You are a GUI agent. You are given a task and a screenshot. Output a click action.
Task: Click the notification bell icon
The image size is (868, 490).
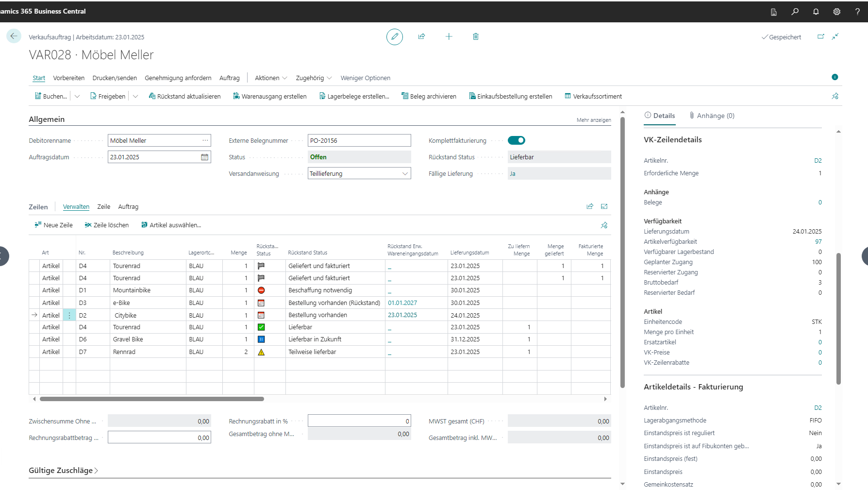point(816,12)
